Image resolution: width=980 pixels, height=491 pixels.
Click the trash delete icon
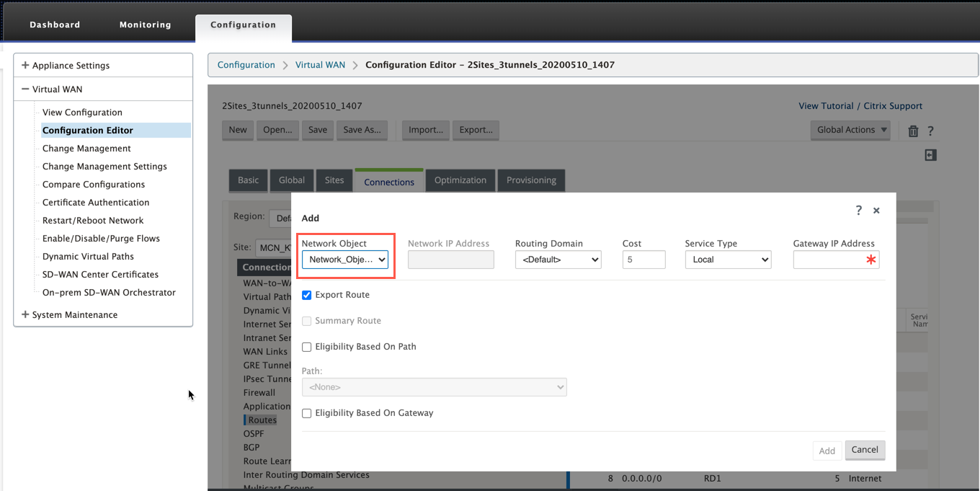point(913,131)
